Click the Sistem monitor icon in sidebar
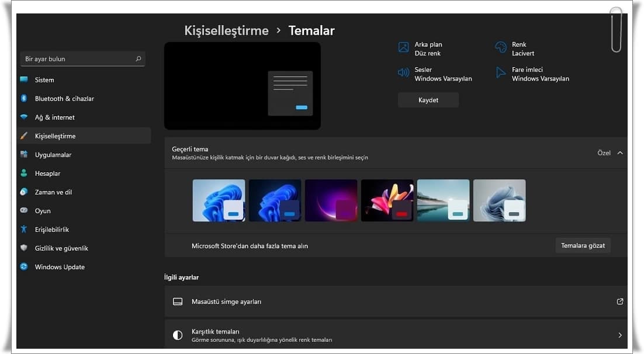The width and height of the screenshot is (644, 354). point(24,79)
